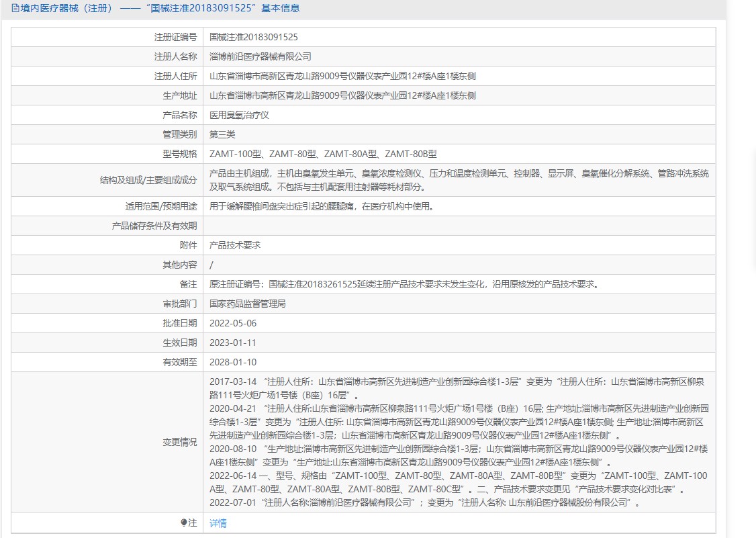Click attachment value 产品技术要求

pos(235,245)
